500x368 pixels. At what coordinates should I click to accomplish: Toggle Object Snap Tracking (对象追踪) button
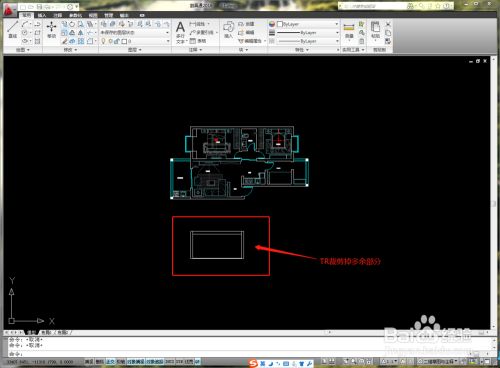155,361
